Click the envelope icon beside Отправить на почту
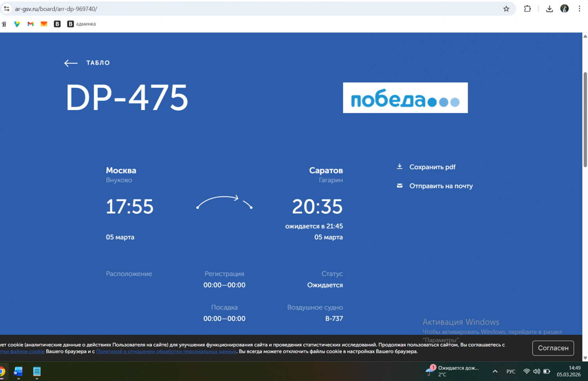The width and height of the screenshot is (588, 381). (399, 186)
